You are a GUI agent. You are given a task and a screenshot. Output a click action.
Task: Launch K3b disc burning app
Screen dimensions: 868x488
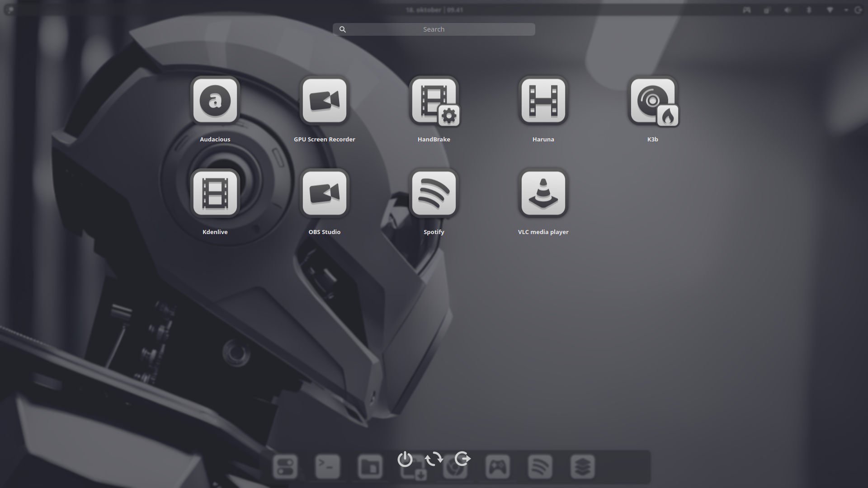click(x=653, y=100)
